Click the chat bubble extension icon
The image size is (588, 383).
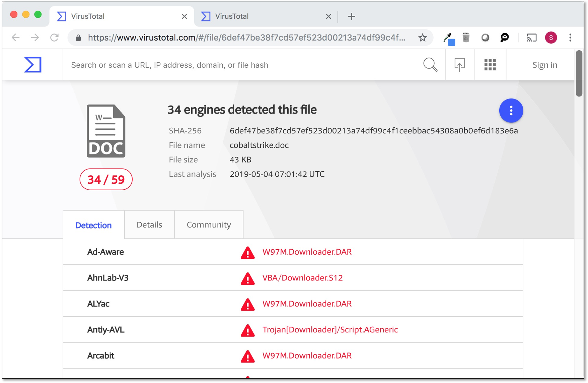504,38
